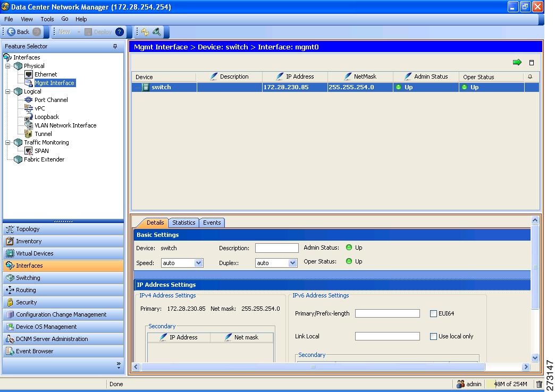Click the Forward arrow toolbar icon
This screenshot has height=392, width=555.
tap(37, 32)
